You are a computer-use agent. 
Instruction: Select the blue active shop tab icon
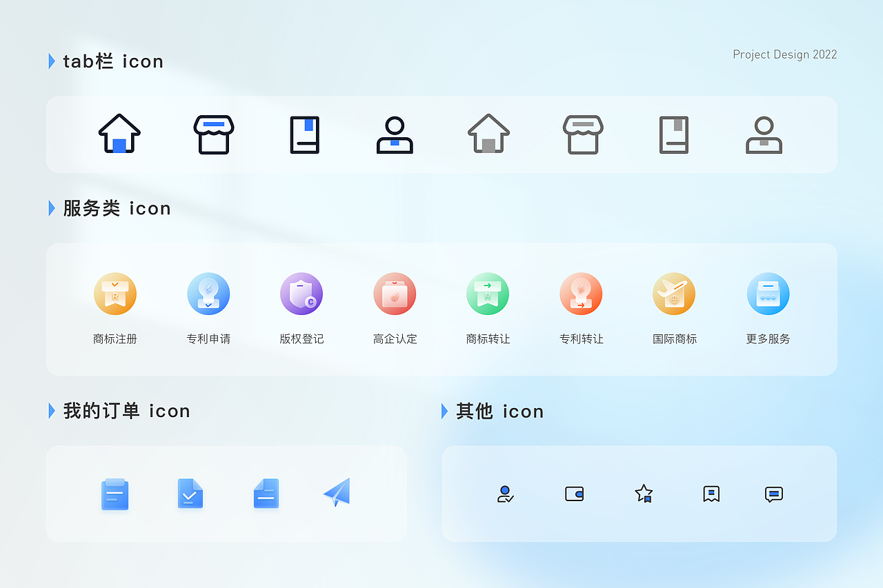coord(214,134)
